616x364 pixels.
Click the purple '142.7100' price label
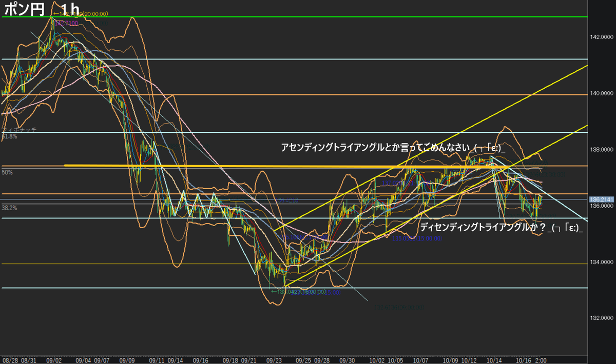(66, 23)
